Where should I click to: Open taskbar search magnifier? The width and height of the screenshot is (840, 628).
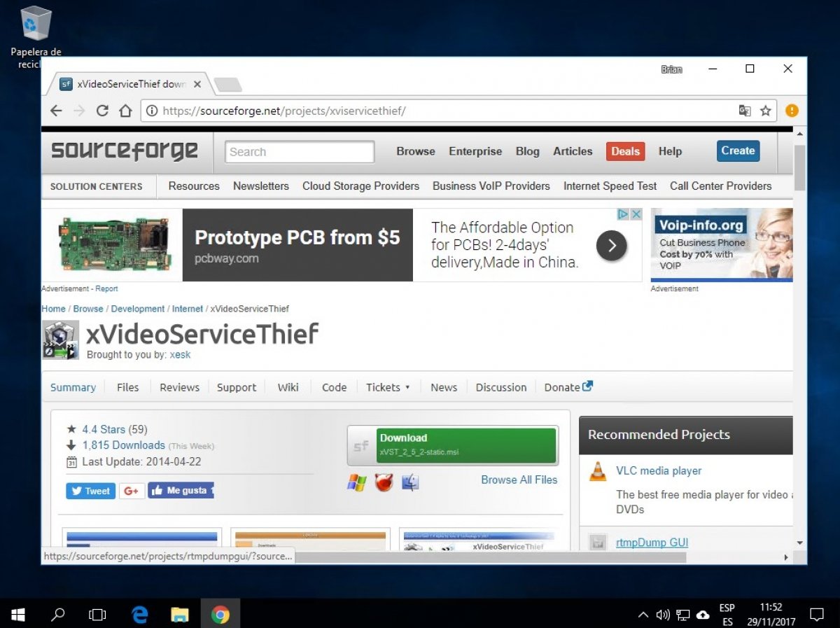(x=58, y=615)
